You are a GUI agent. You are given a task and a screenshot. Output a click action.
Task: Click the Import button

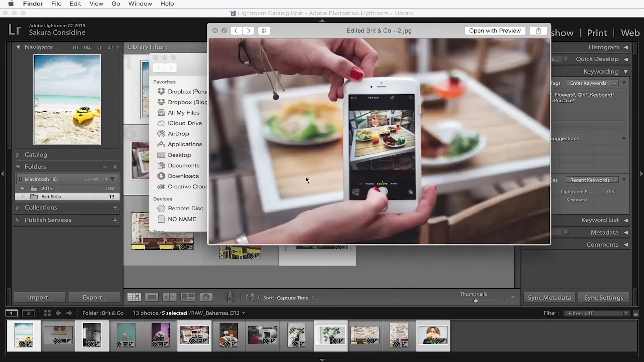coord(40,297)
